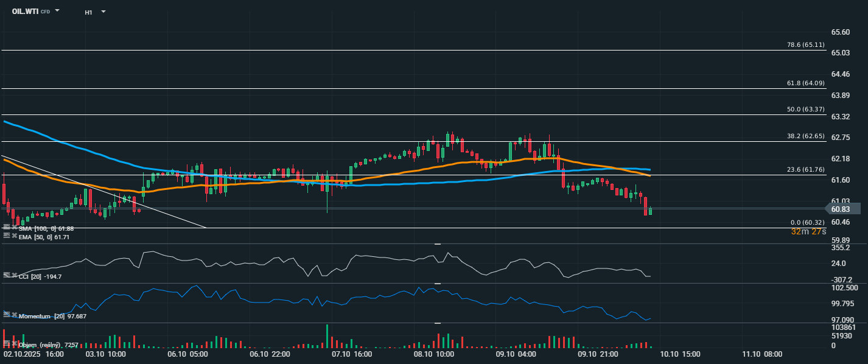
Task: Open the H1 timeframe dropdown arrow
Action: point(103,12)
